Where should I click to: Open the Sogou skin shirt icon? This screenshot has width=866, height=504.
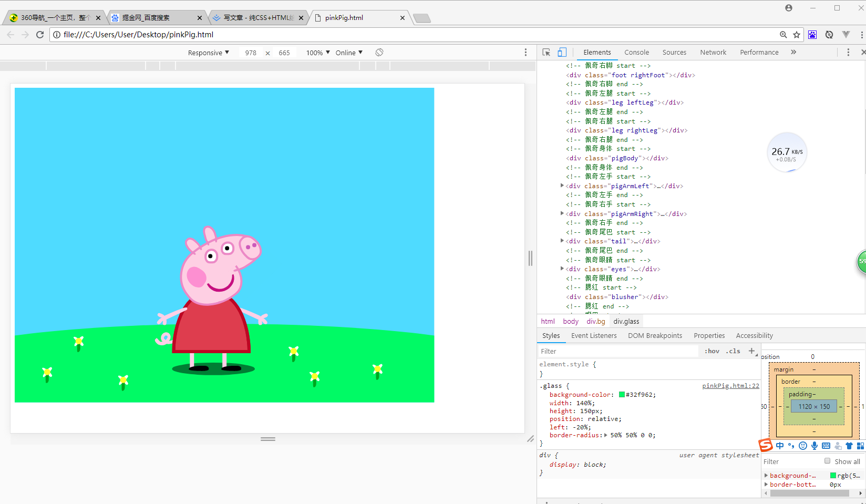point(849,446)
